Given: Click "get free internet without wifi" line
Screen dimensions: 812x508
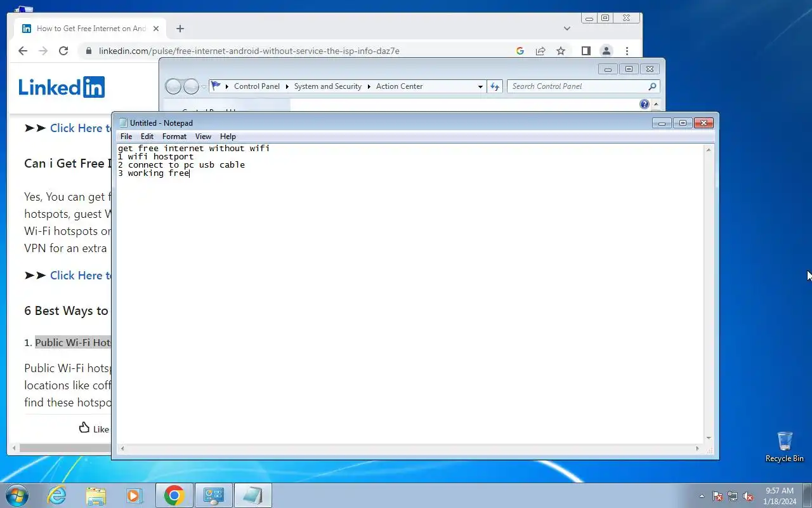Looking at the screenshot, I should click(x=193, y=148).
